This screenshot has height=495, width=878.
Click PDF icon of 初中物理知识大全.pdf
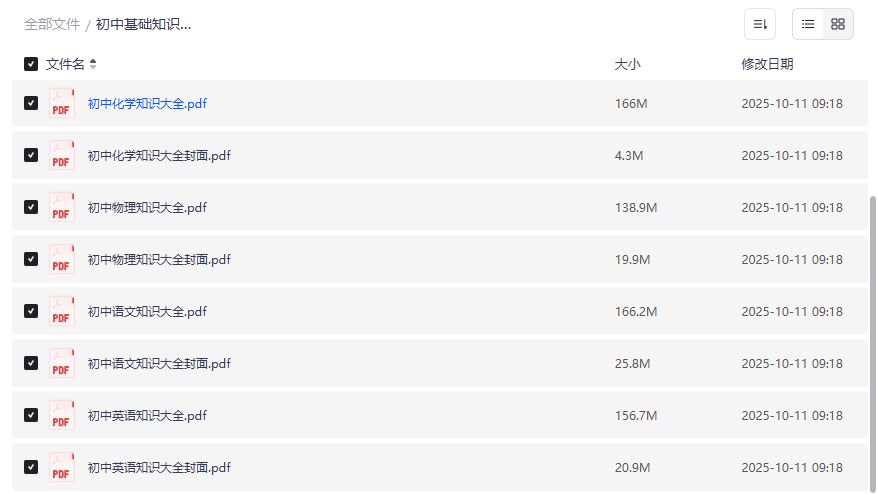(62, 207)
